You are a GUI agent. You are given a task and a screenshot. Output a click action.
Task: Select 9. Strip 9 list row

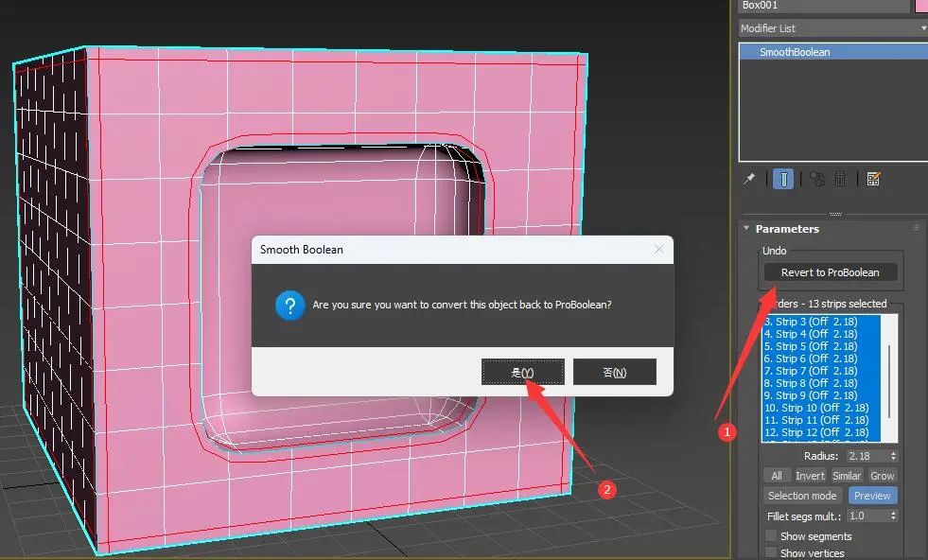point(821,395)
